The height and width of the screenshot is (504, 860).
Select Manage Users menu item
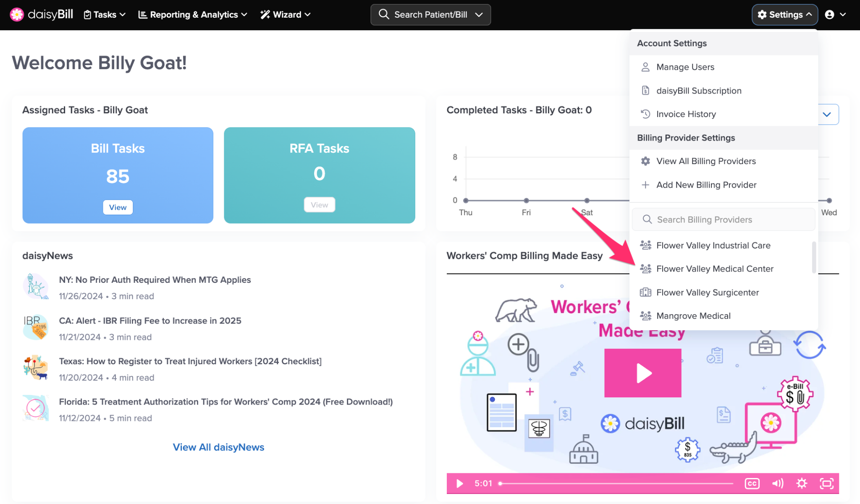(685, 67)
